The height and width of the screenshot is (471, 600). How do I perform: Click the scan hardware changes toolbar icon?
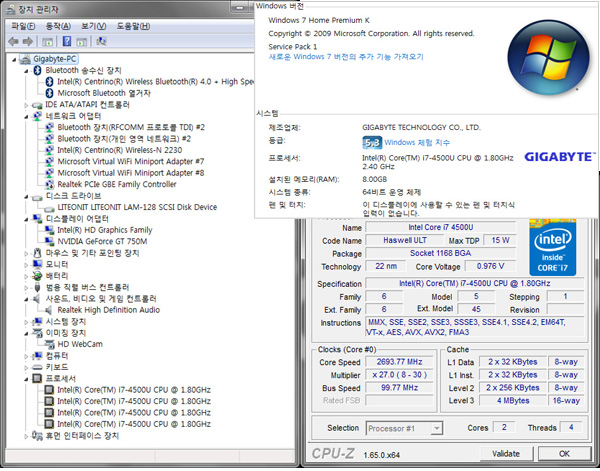tap(101, 41)
